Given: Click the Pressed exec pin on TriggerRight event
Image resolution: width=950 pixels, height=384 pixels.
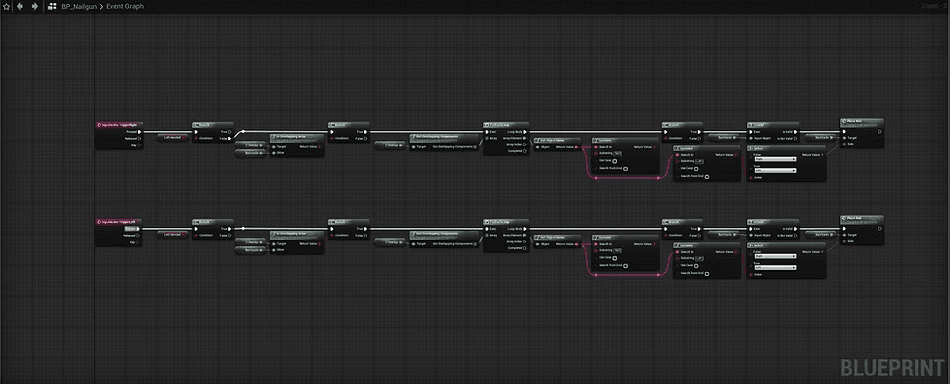Looking at the screenshot, I should 139,132.
